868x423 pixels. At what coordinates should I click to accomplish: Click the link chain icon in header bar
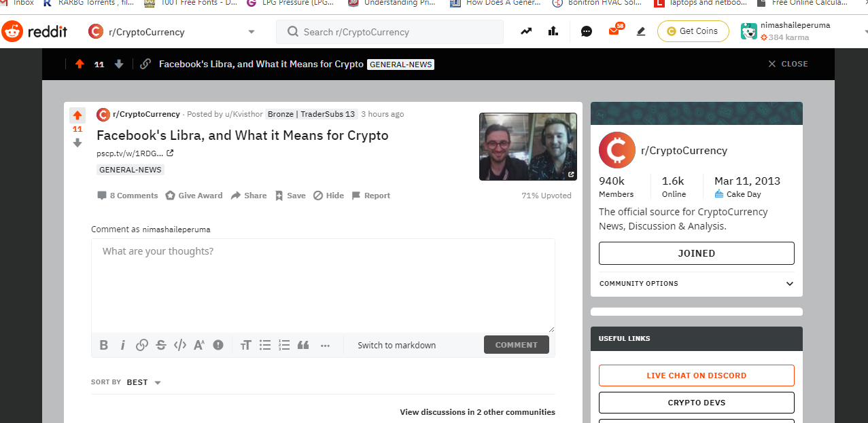tap(145, 64)
